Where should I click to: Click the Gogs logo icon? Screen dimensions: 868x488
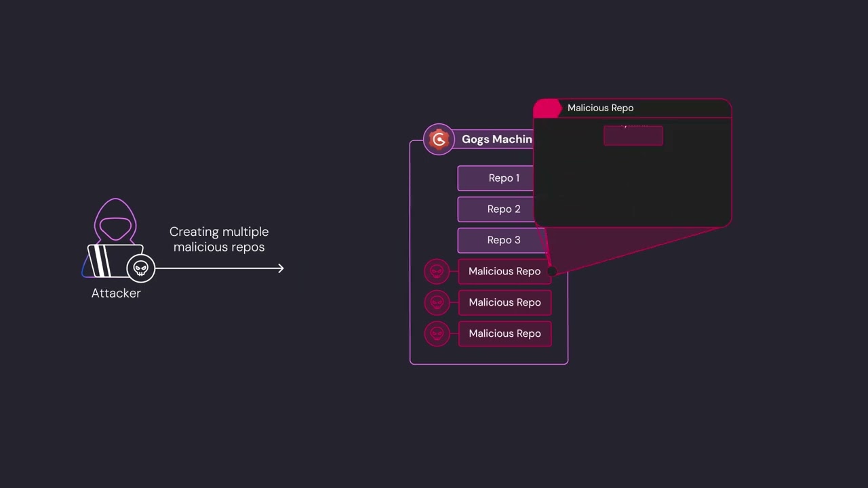pos(439,140)
